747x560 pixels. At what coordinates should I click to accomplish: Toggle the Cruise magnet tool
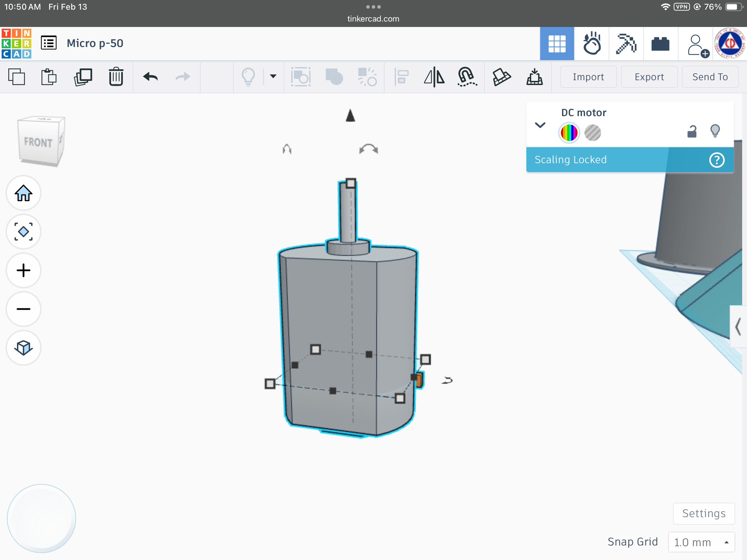(467, 77)
